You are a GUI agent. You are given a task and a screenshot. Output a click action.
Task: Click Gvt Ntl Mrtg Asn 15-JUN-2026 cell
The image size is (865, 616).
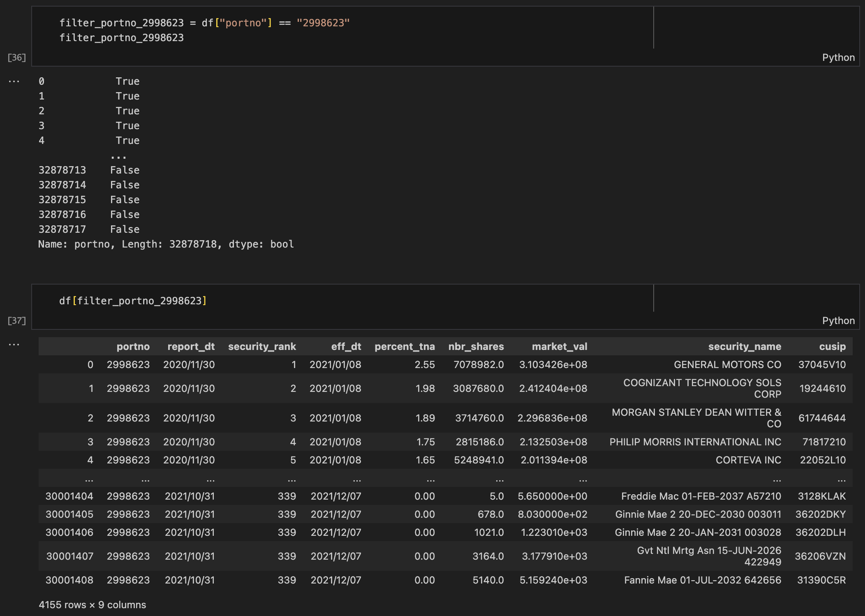(709, 556)
